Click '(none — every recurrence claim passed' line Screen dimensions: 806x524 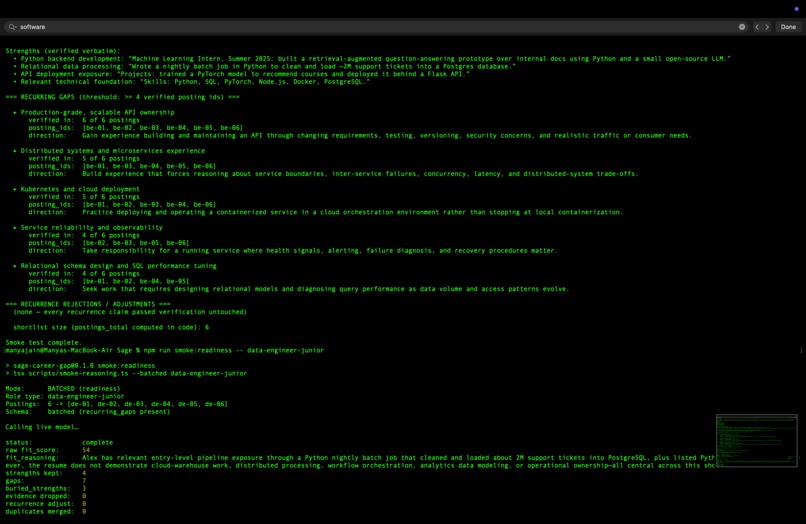click(130, 312)
